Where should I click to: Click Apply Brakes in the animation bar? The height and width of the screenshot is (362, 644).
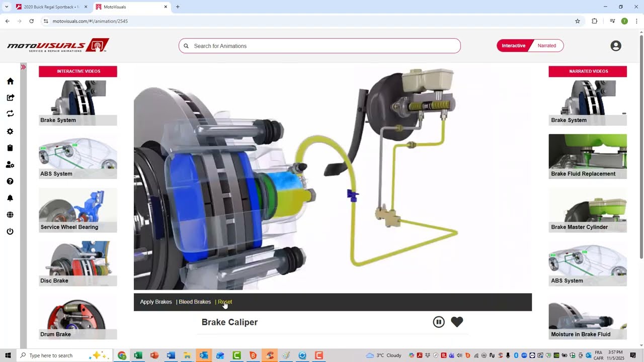pos(156,302)
